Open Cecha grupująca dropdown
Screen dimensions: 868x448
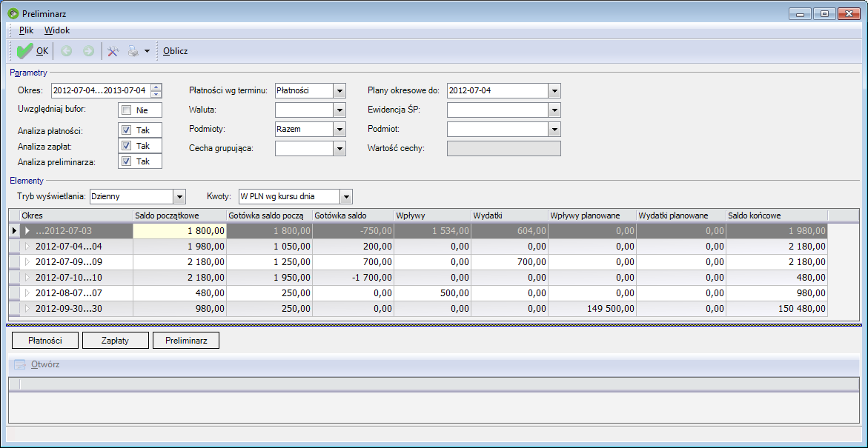click(339, 149)
